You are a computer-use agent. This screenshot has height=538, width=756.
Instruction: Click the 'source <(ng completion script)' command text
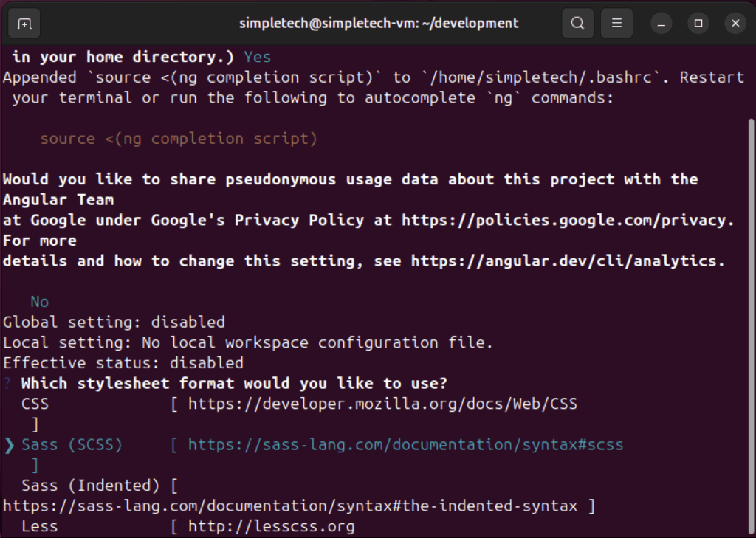[179, 139]
